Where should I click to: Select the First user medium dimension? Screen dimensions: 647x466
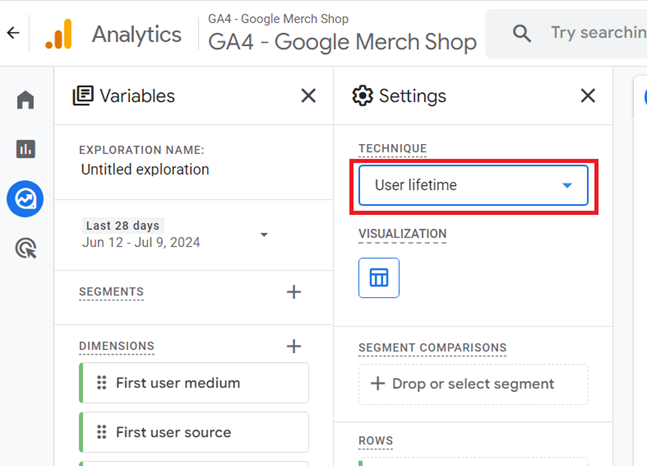[194, 383]
